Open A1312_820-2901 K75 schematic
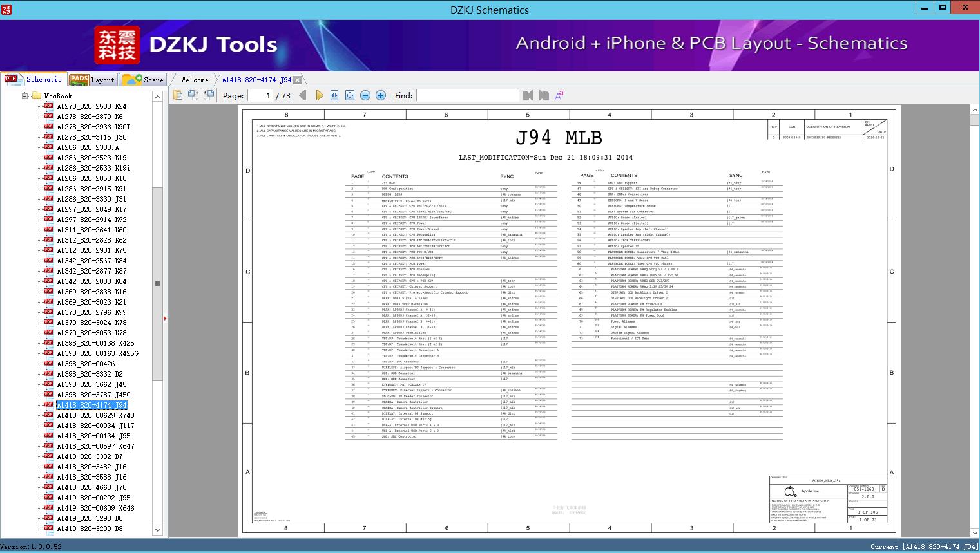Screen dimensions: 980x553 point(91,250)
